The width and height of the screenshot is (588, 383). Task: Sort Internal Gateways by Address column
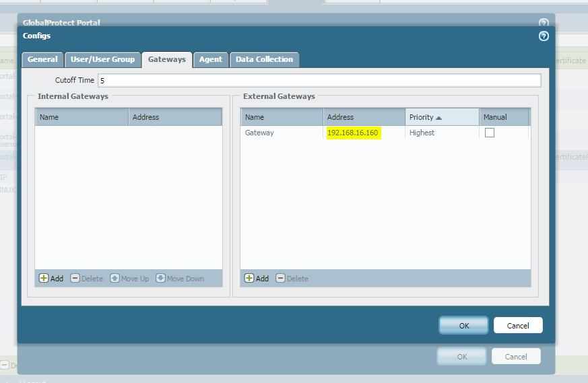175,117
